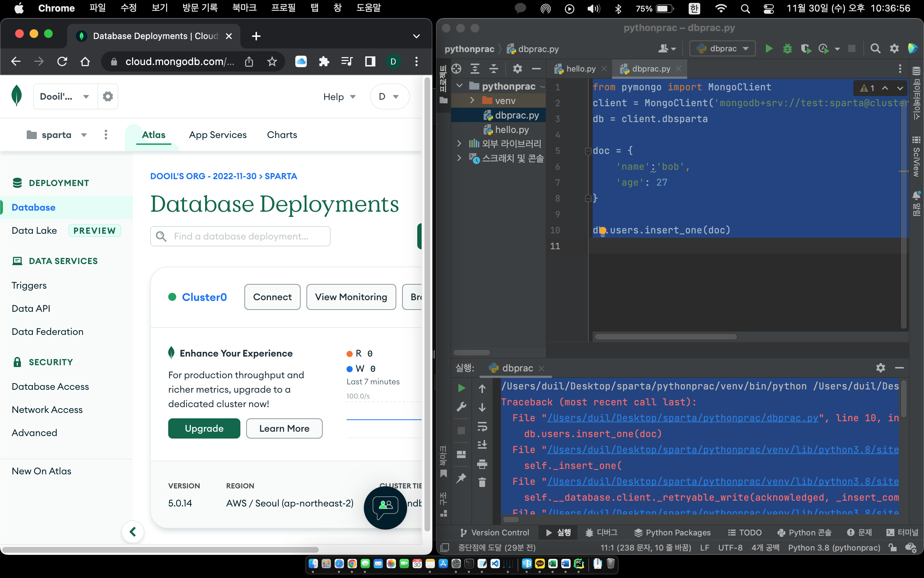Image resolution: width=924 pixels, height=578 pixels.
Task: Open Chrome tab search dropdown arrow
Action: tap(416, 36)
